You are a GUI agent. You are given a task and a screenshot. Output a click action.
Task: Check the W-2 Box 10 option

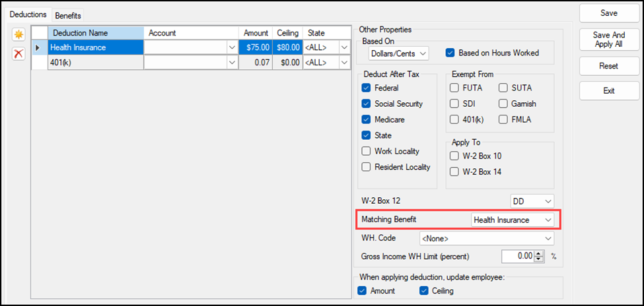click(x=455, y=156)
